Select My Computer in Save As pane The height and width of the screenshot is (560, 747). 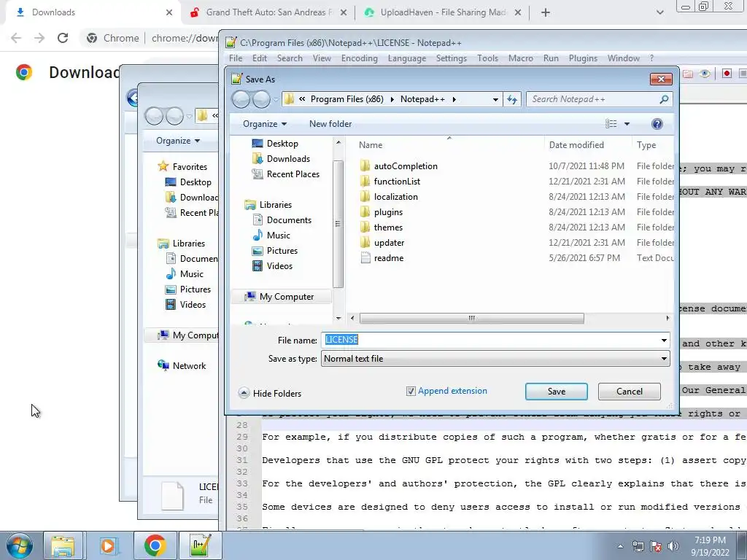[286, 297]
